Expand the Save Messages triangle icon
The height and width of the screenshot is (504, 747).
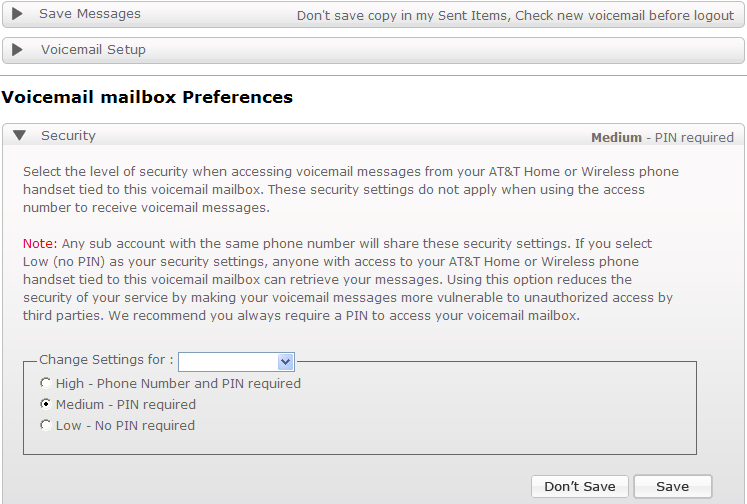(17, 15)
